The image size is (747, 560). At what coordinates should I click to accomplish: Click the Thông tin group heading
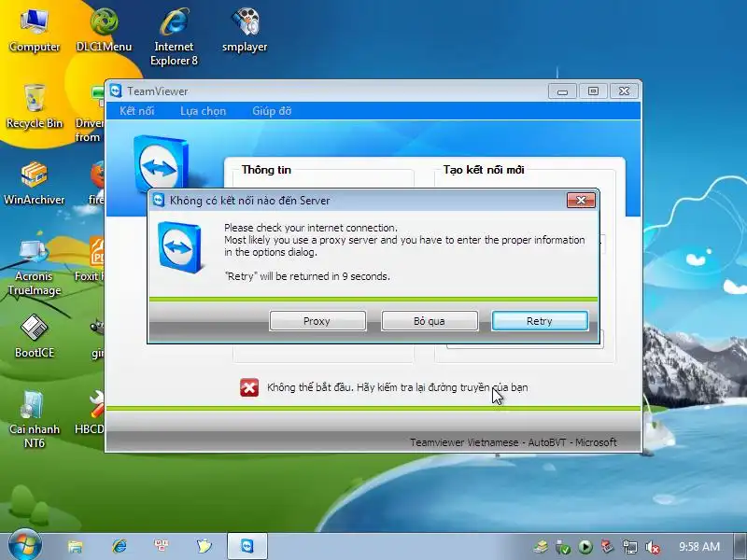coord(266,170)
